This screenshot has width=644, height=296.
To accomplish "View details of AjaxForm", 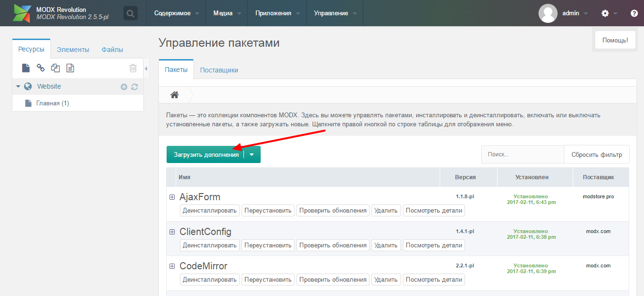I will click(x=434, y=211).
